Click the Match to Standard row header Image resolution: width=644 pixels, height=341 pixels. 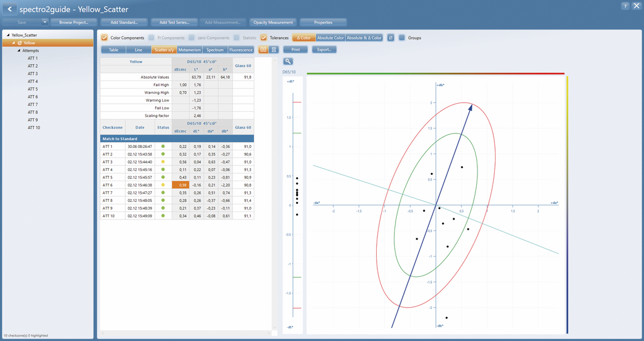177,139
